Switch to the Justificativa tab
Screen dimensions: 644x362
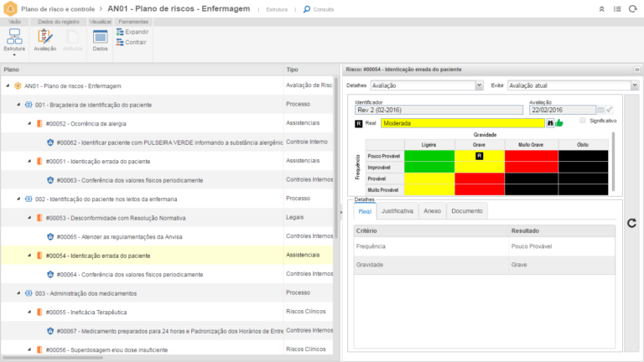tap(397, 211)
